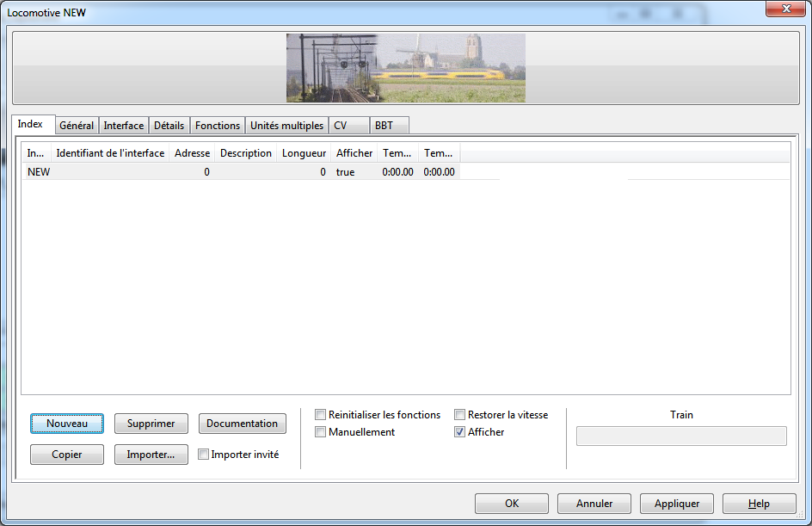
Task: Toggle Reinitialiser les fonctions checkbox
Action: click(x=321, y=415)
